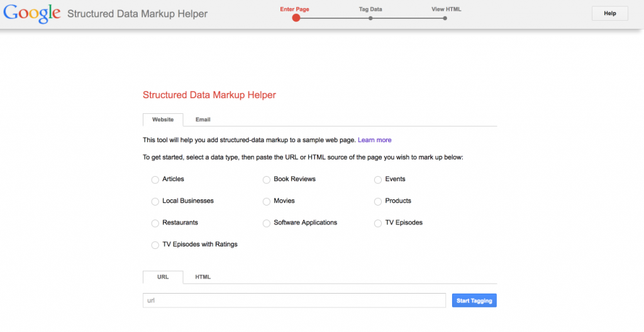
Task: Open the Website tab
Action: (163, 119)
